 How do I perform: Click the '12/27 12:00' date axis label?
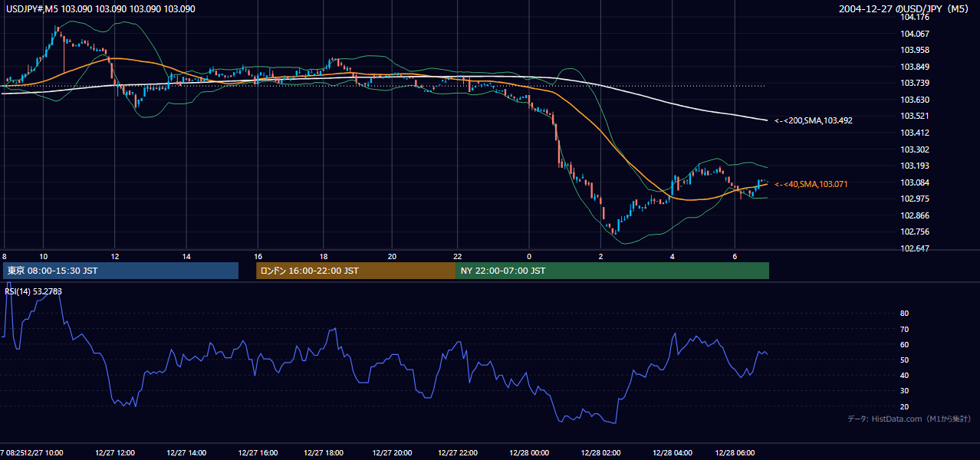pyautogui.click(x=115, y=453)
